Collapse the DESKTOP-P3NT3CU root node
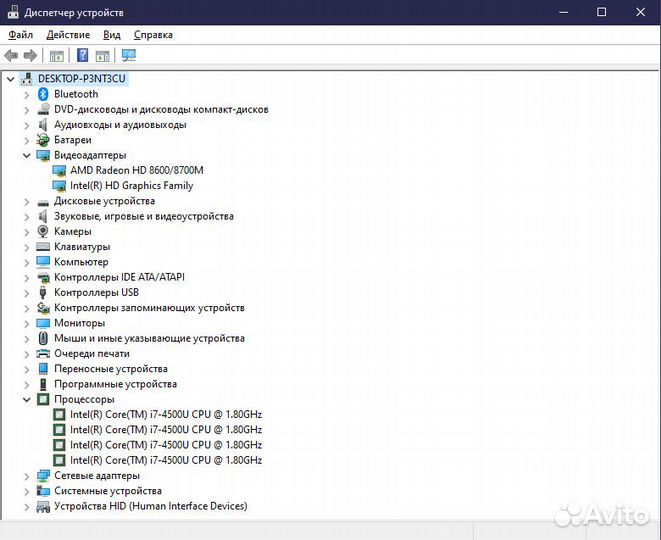 click(11, 79)
